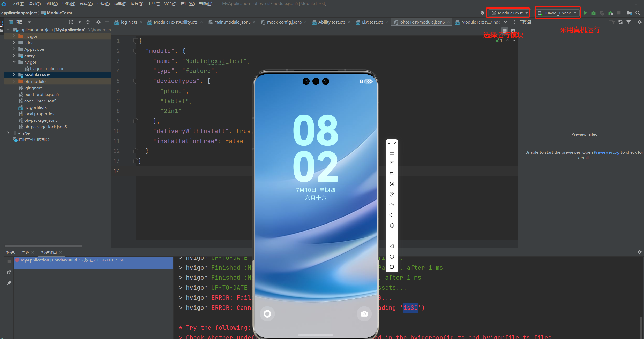
Task: Expand all nodes in project tree
Action: coord(80,22)
